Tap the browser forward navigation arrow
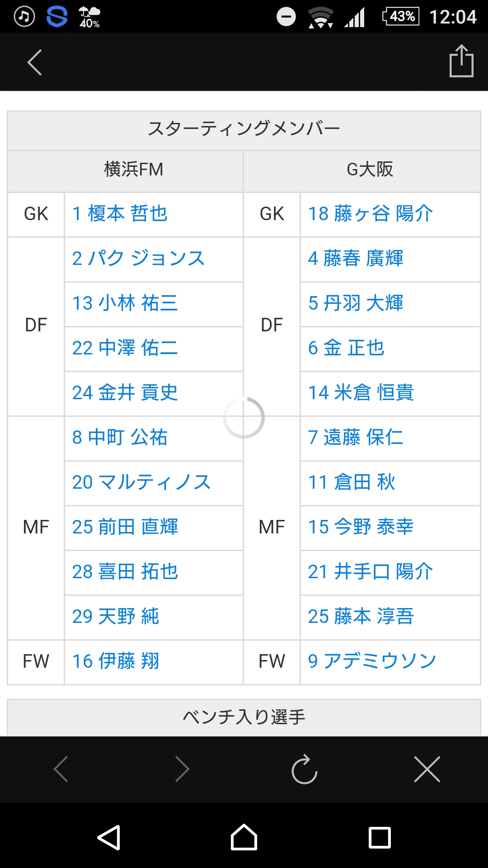The height and width of the screenshot is (868, 488). click(x=182, y=769)
